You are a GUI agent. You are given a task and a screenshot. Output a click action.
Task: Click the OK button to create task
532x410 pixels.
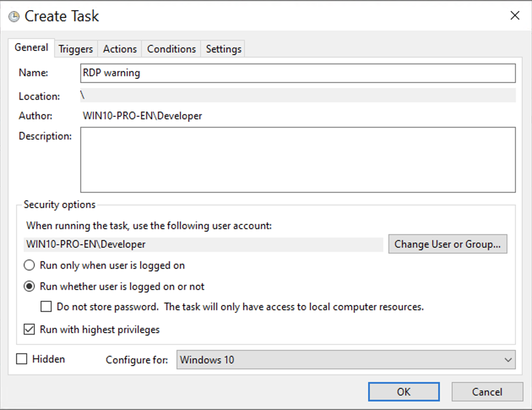click(403, 391)
